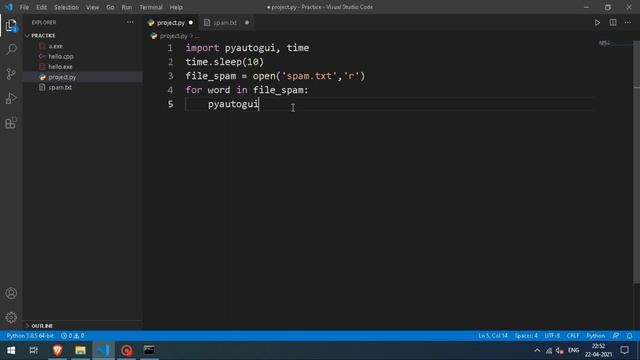Change line ending via CRLF

(x=573, y=336)
